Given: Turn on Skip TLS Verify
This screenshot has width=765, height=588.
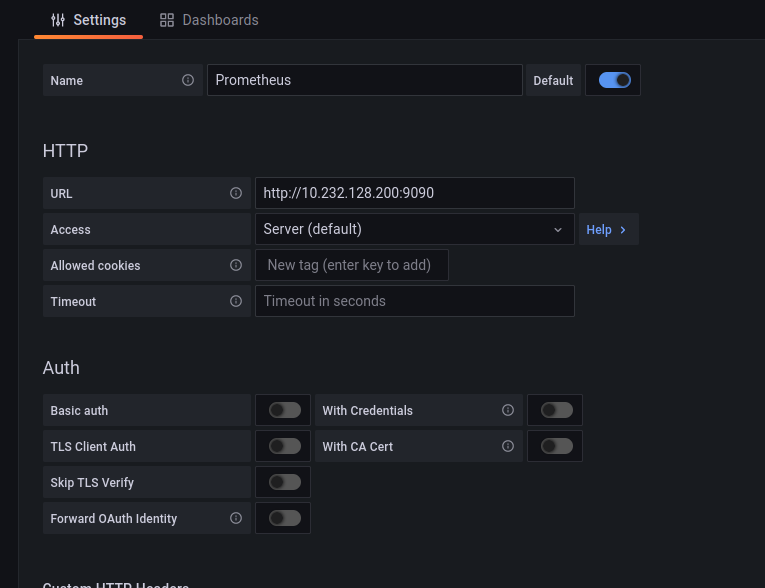Looking at the screenshot, I should pyautogui.click(x=284, y=482).
